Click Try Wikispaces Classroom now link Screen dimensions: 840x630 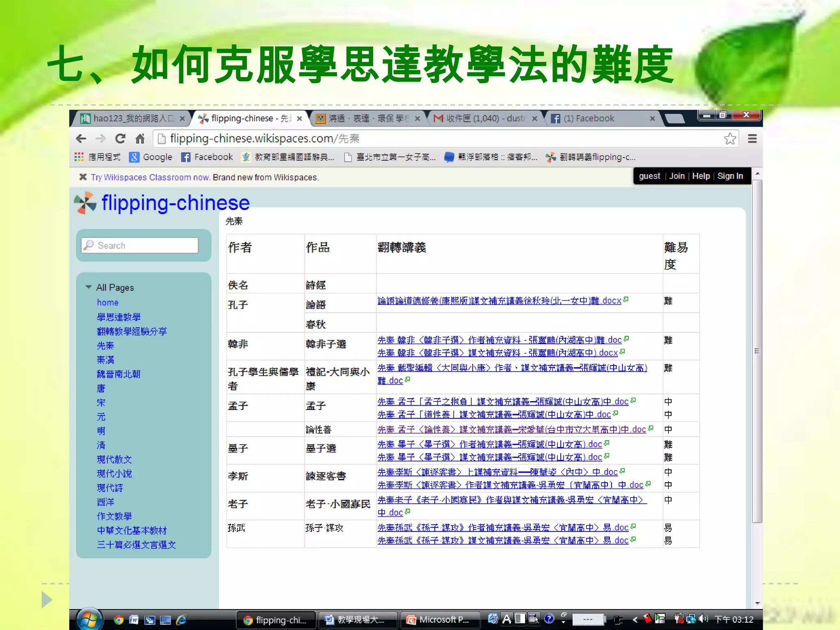click(x=150, y=177)
